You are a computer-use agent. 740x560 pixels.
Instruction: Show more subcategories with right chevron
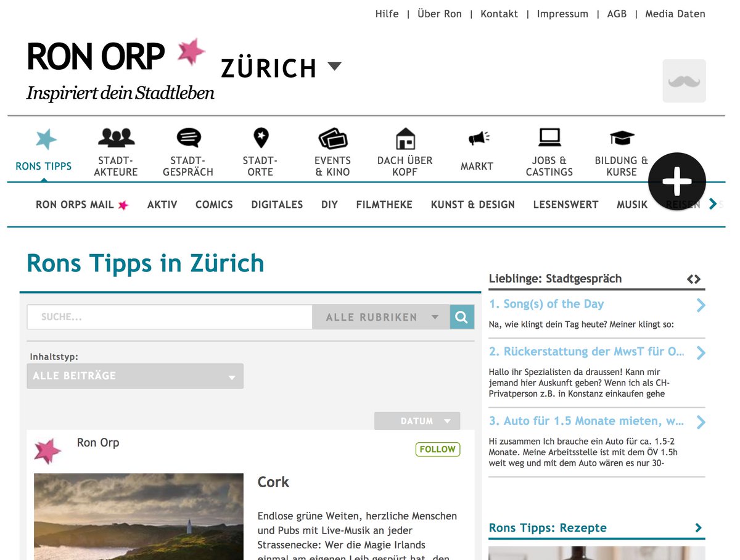pos(713,204)
